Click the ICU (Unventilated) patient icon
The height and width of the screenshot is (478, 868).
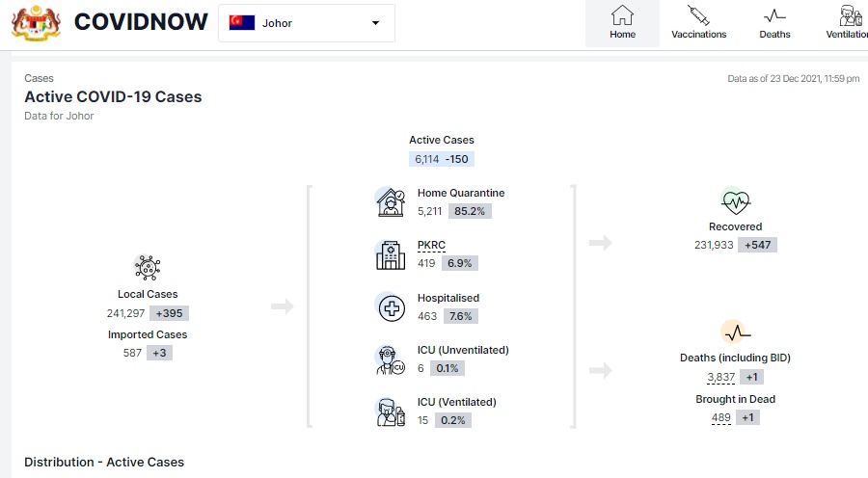pyautogui.click(x=390, y=359)
